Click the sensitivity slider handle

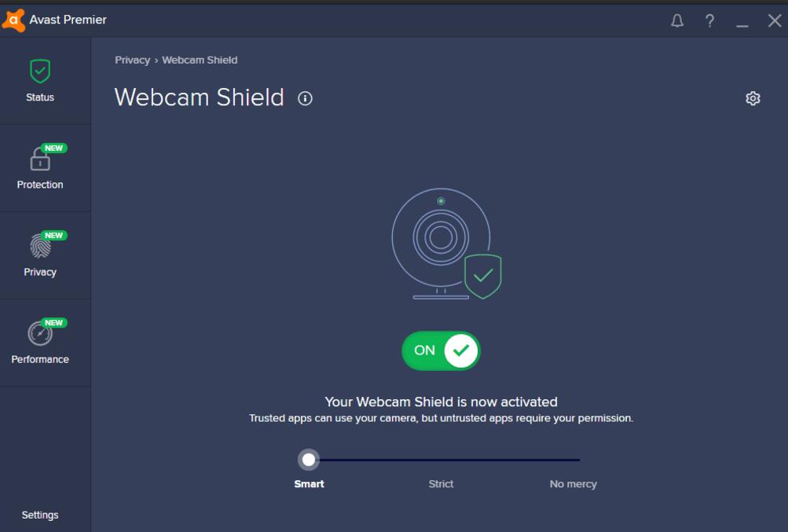(x=309, y=460)
